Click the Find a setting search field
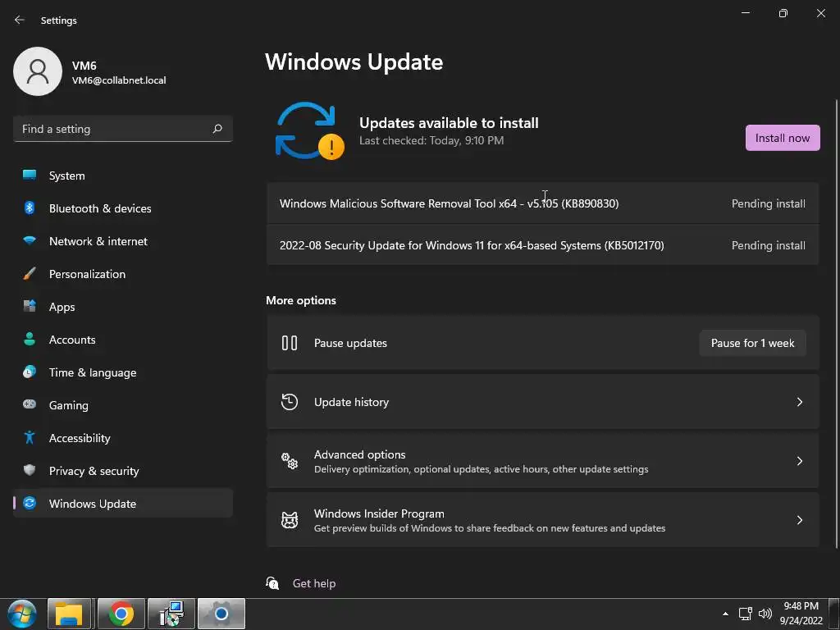840x630 pixels. tap(123, 129)
